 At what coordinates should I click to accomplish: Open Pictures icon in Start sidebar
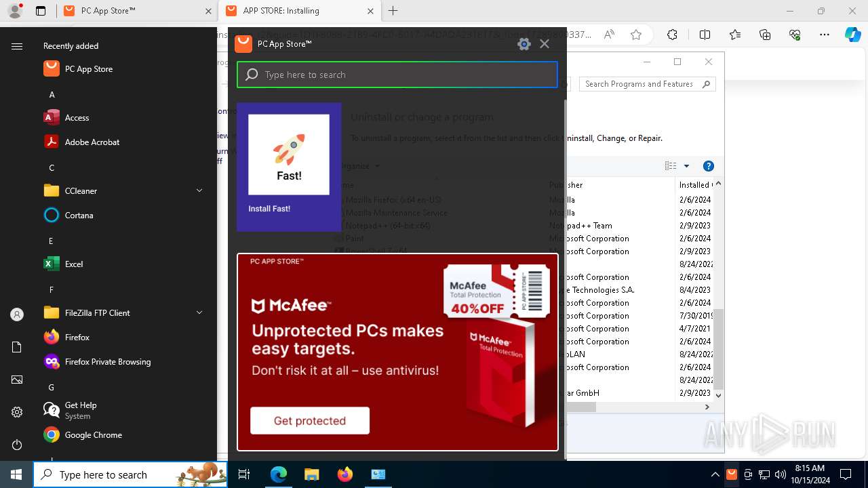pos(17,380)
